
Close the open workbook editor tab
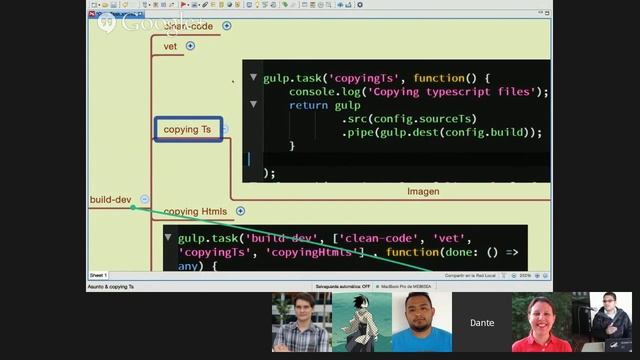pos(140,14)
